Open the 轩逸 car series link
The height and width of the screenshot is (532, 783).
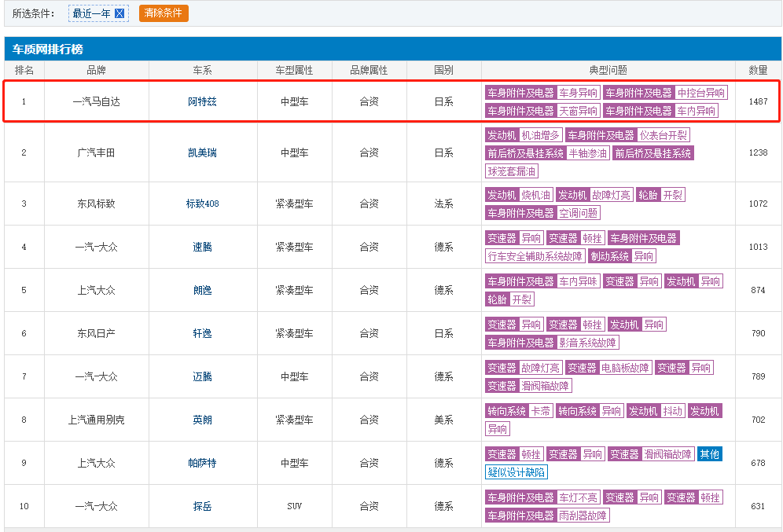(x=202, y=333)
